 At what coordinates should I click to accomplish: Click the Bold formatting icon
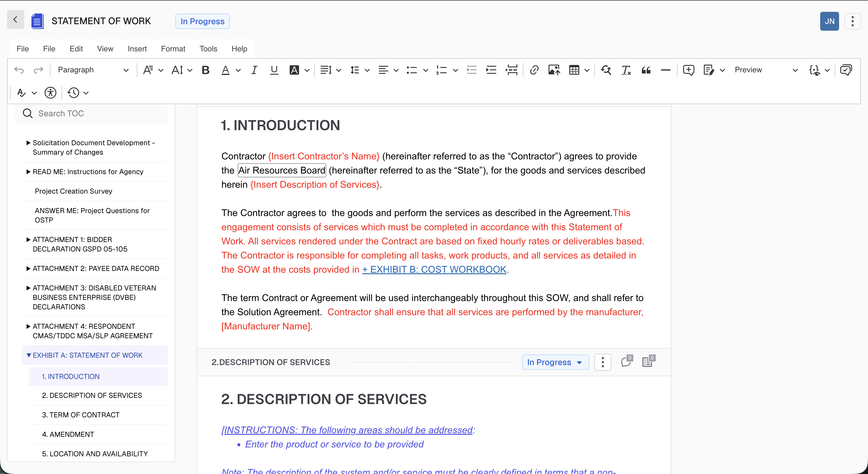pyautogui.click(x=205, y=70)
